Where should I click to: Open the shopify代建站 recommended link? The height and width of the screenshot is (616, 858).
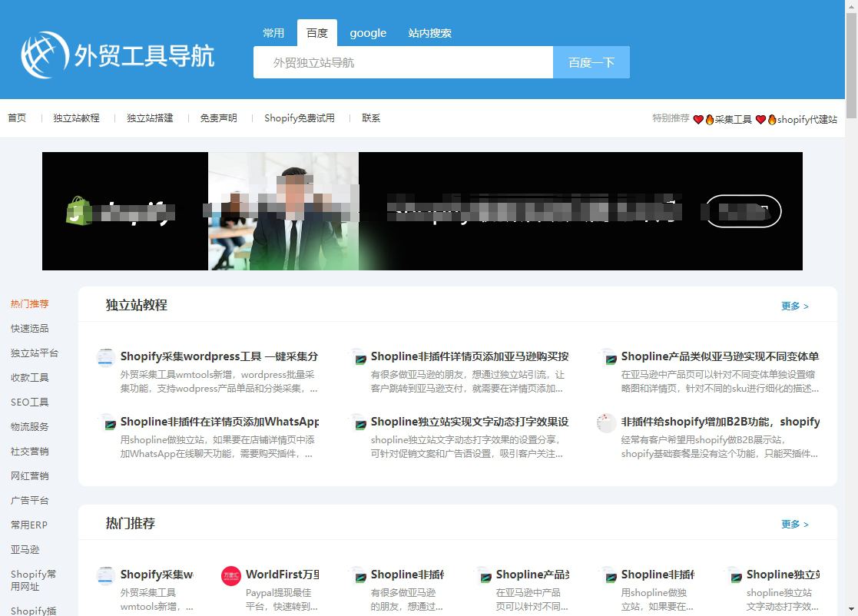click(807, 119)
